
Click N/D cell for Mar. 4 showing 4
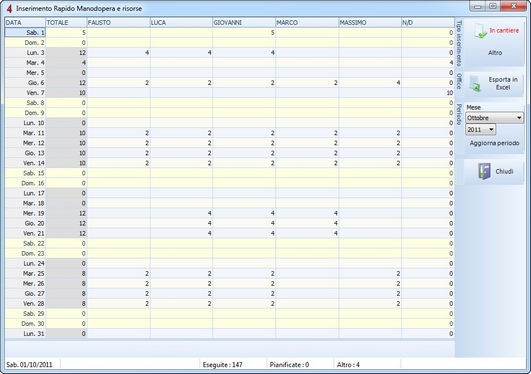(x=428, y=63)
